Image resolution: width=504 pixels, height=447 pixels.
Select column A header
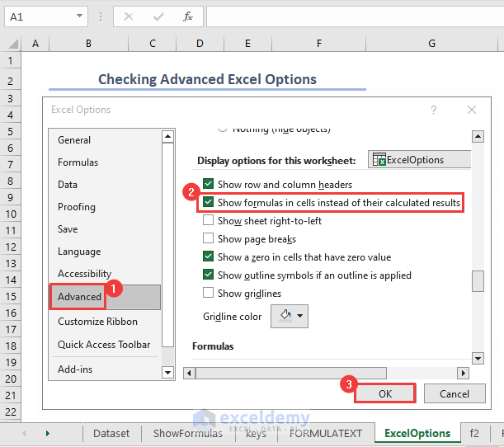pyautogui.click(x=35, y=44)
